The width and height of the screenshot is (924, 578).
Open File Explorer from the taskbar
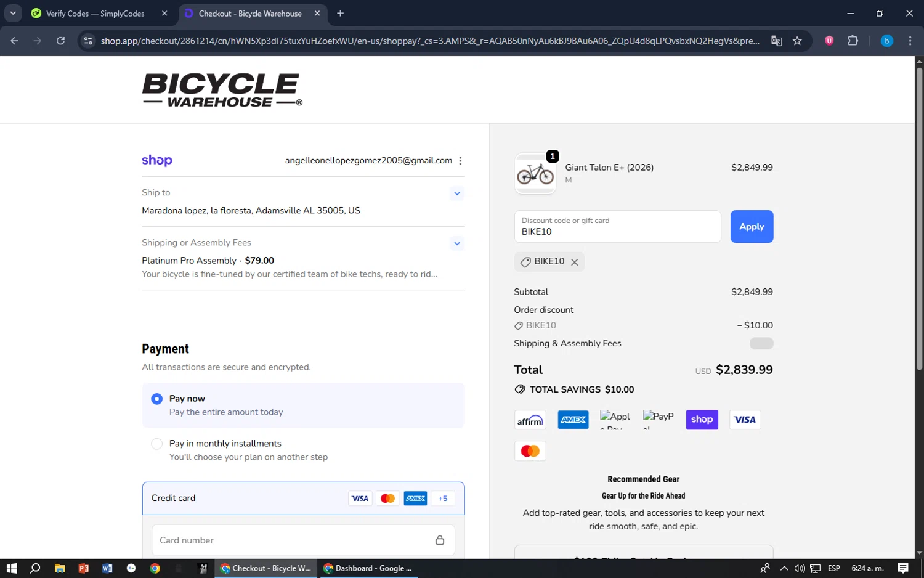pyautogui.click(x=60, y=568)
